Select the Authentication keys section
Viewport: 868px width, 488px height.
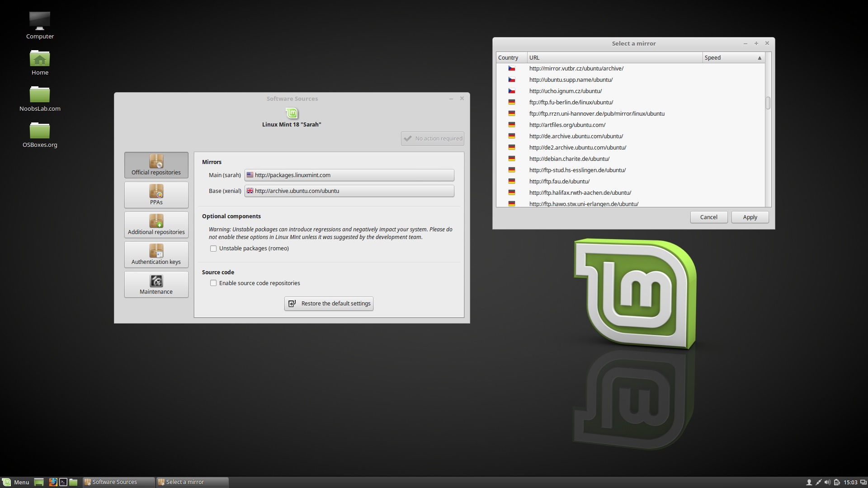(156, 254)
